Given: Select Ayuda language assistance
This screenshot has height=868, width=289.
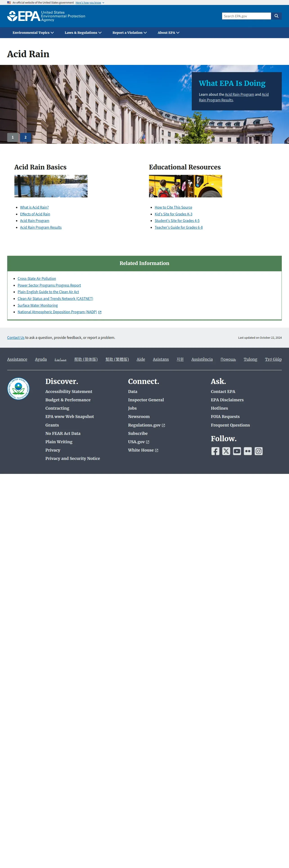Looking at the screenshot, I should [41, 360].
